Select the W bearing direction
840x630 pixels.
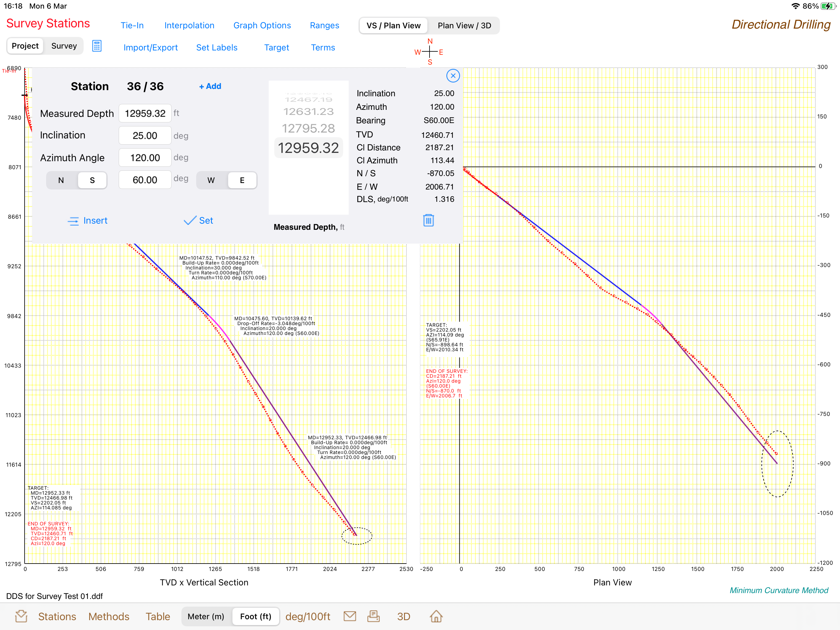211,180
